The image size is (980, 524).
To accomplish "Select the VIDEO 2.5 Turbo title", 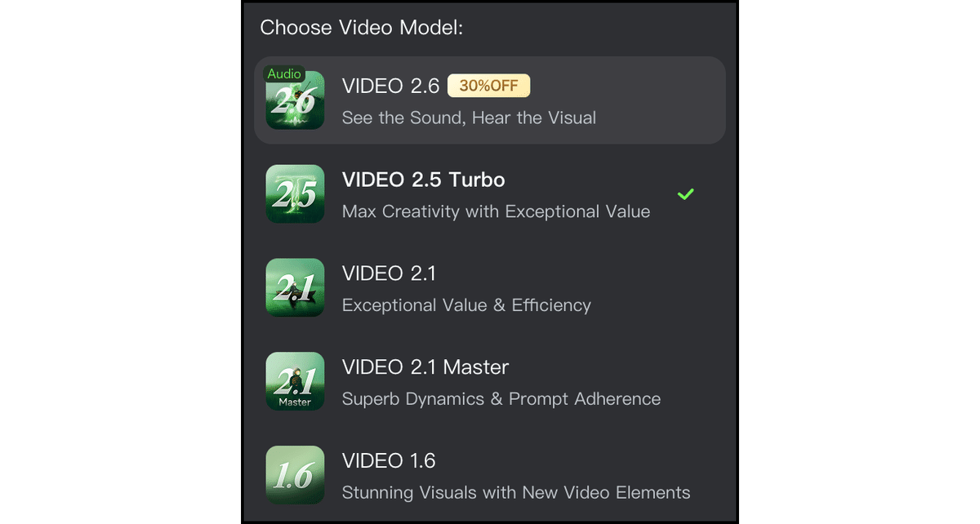I will click(423, 180).
